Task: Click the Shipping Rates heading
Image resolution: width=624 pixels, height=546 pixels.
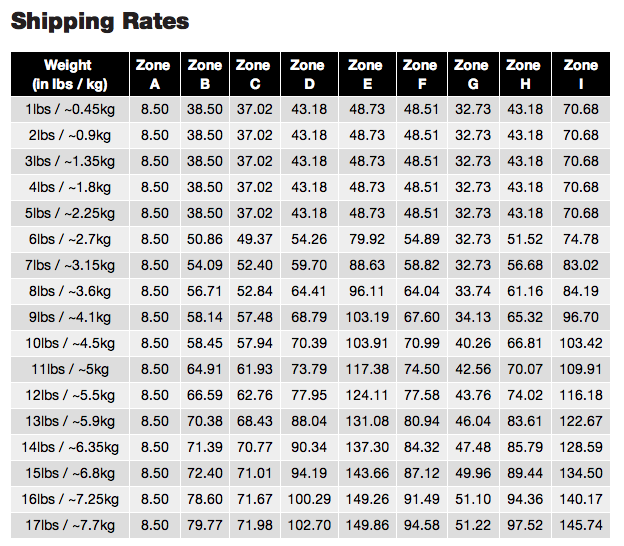Action: 100,21
